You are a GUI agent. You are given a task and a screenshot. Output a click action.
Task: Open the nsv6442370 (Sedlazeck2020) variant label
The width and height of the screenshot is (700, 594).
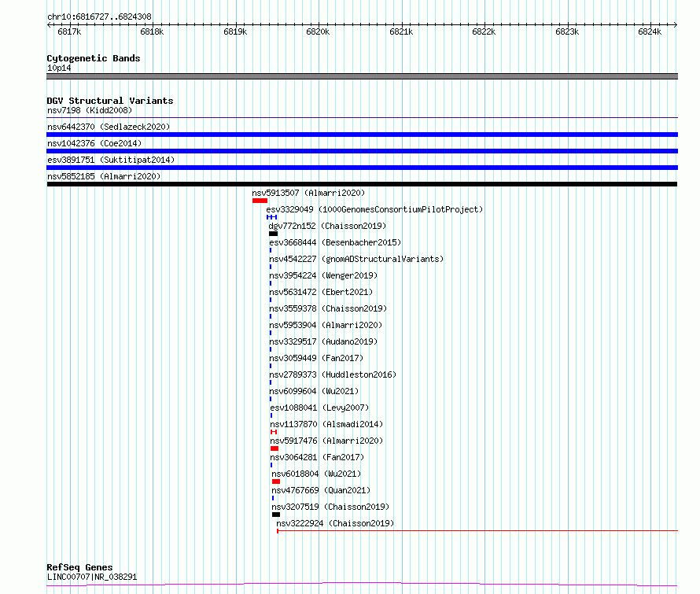click(x=109, y=127)
